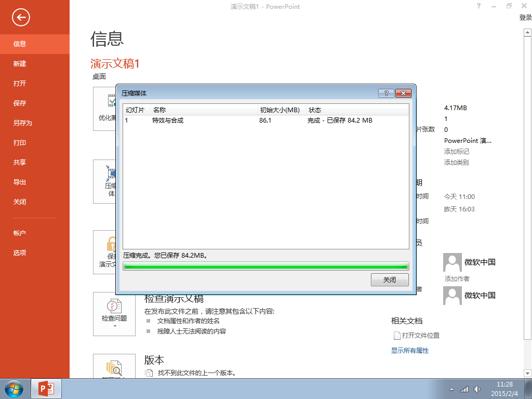Click the 登录 sign-in link
This screenshot has height=399, width=532.
point(525,17)
